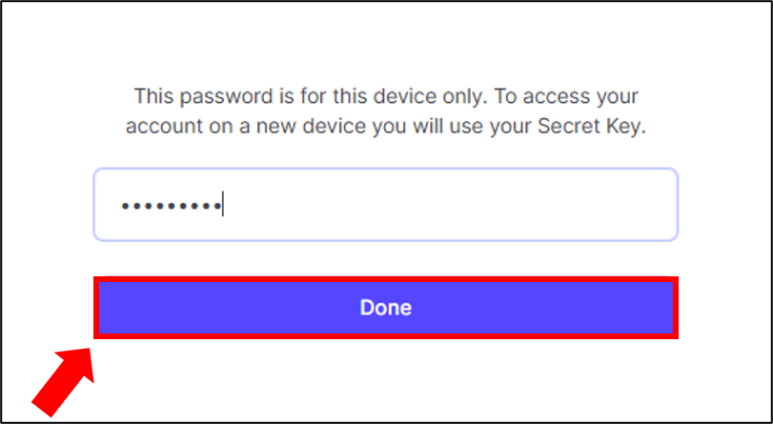Screen dimensions: 773x424
Task: Click the red-highlighted border around Done
Action: 386,280
